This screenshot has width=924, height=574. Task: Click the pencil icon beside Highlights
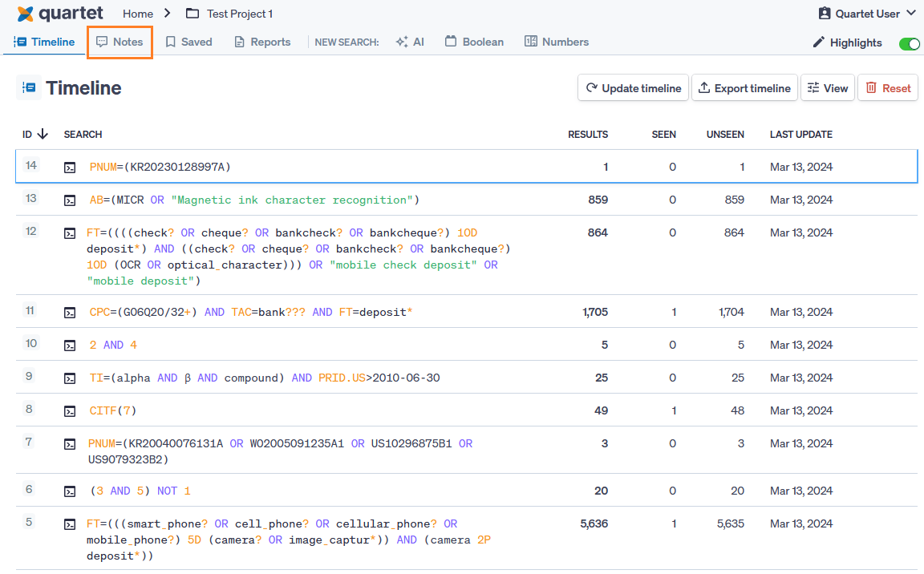click(818, 42)
